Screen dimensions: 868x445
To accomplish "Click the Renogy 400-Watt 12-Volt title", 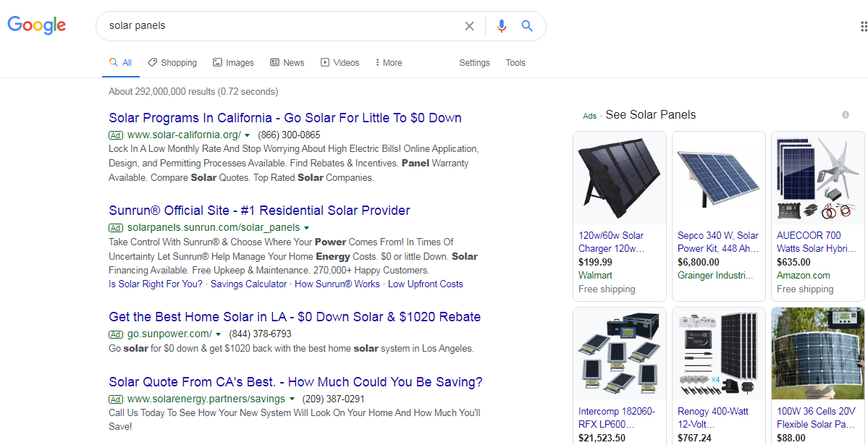I will [713, 418].
